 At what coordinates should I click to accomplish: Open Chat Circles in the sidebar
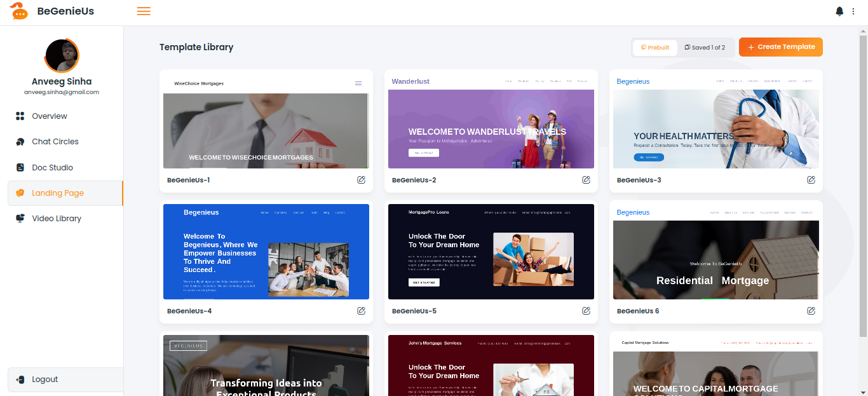coord(65,142)
